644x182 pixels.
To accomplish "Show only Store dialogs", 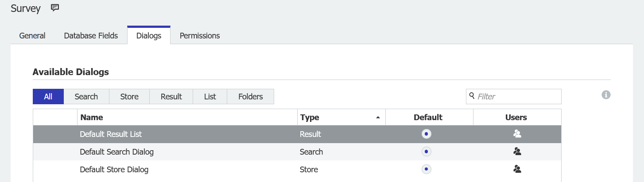I will 129,97.
